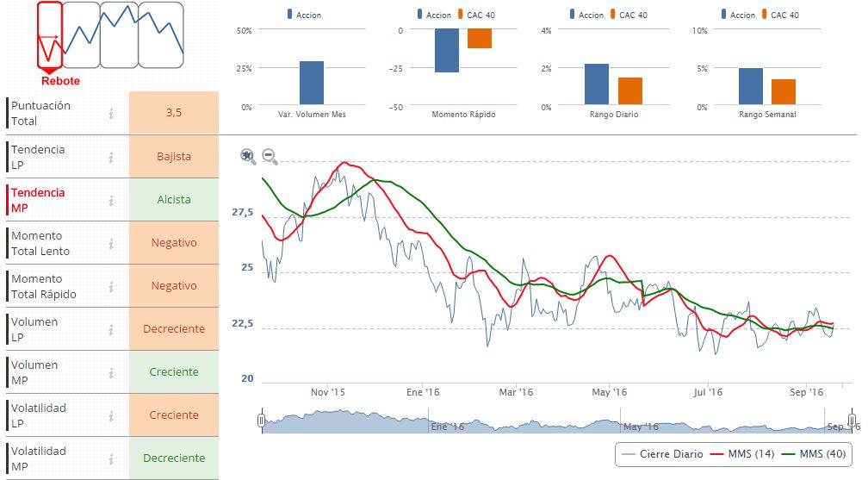
Task: Select the Volatilidad LP row label
Action: [38, 415]
